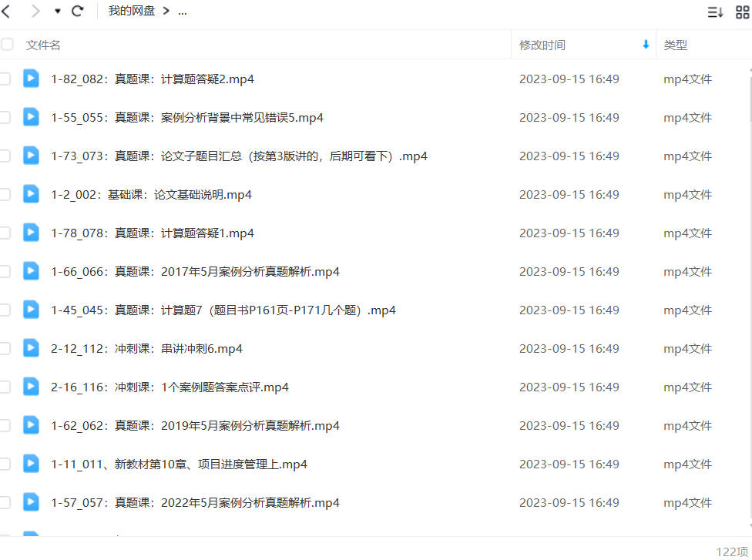The height and width of the screenshot is (560, 752).
Task: Click video icon of 串讲冲刺6.mp4
Action: [x=31, y=348]
